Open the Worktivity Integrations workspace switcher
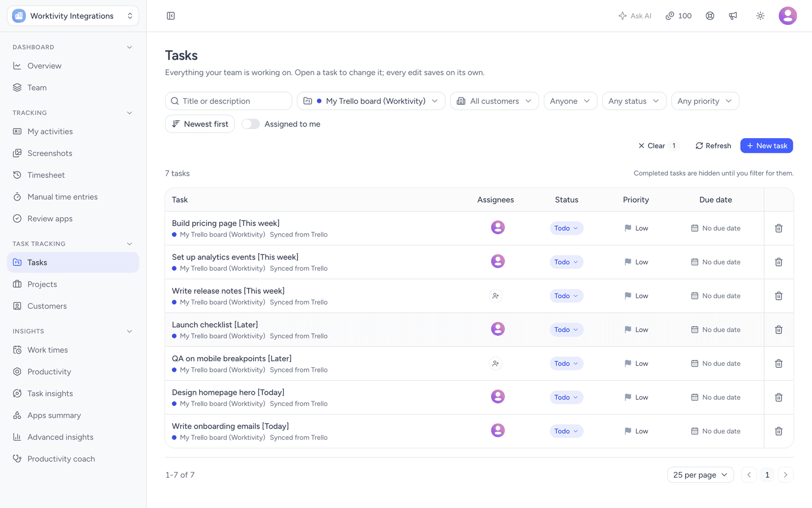This screenshot has width=812, height=508. tap(73, 16)
